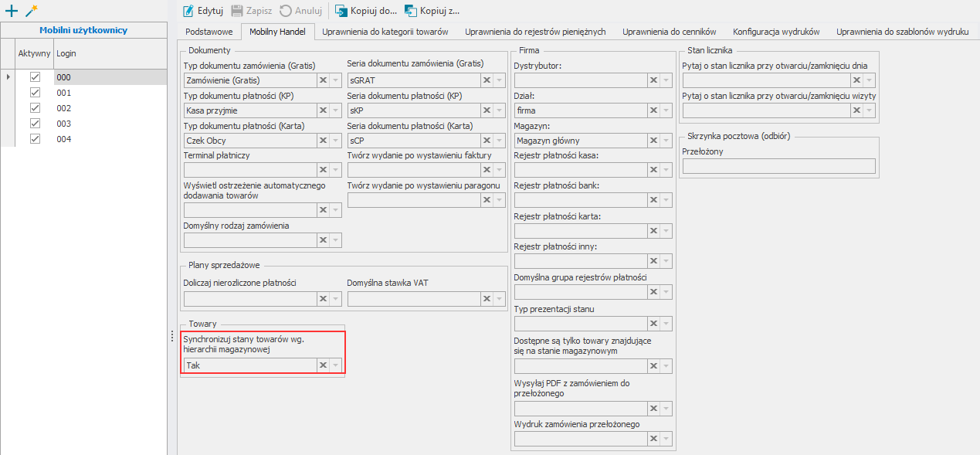Viewport: 980px width, 455px height.
Task: Uncheck Aktywny for login 002
Action: coord(35,108)
